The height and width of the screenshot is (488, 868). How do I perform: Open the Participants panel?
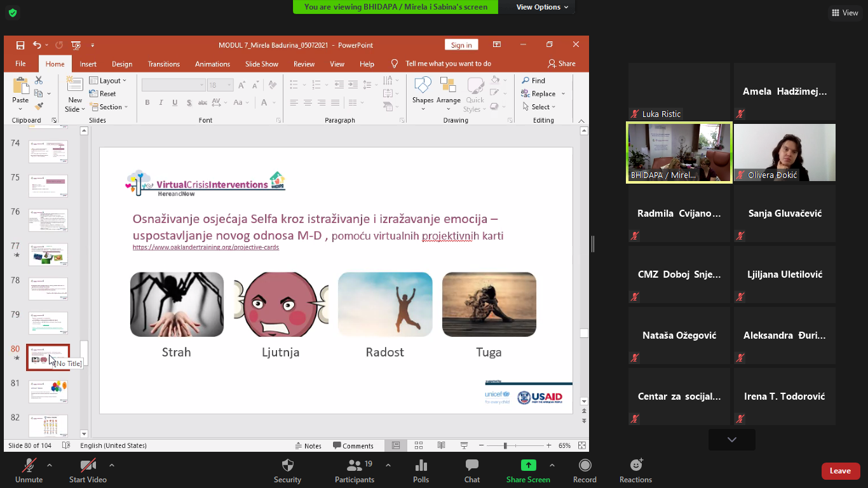coord(355,466)
